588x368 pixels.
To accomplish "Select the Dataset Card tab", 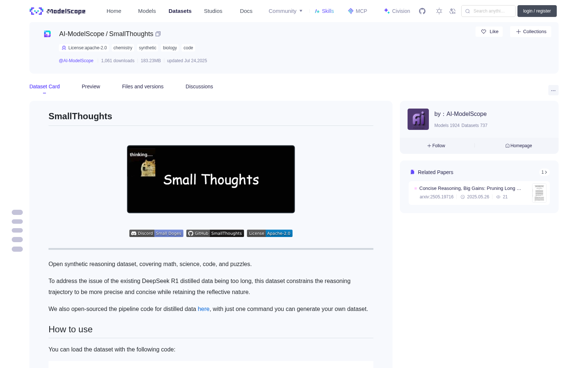I will click(44, 86).
